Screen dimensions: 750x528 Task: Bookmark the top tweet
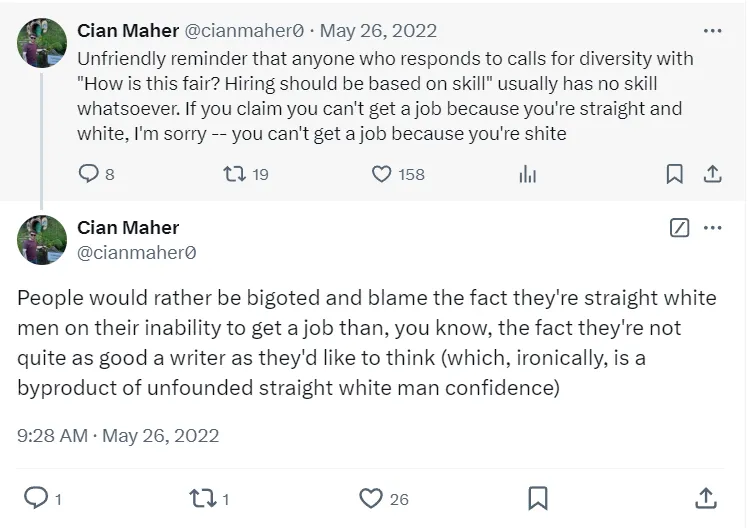click(x=675, y=174)
